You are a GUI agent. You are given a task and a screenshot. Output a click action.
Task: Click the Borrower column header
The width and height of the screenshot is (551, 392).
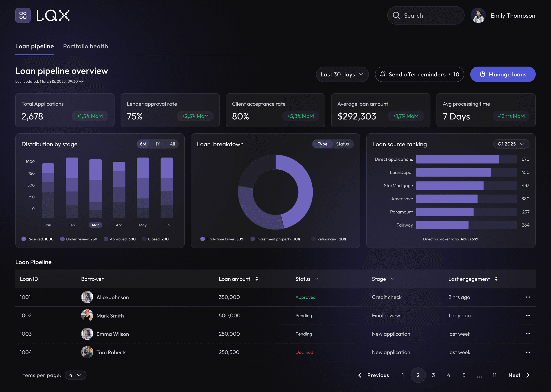[x=92, y=279]
